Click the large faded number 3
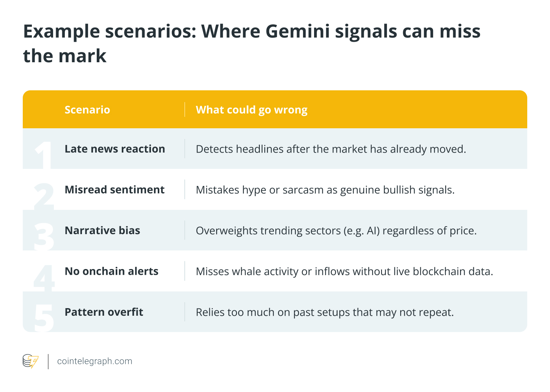 point(44,236)
